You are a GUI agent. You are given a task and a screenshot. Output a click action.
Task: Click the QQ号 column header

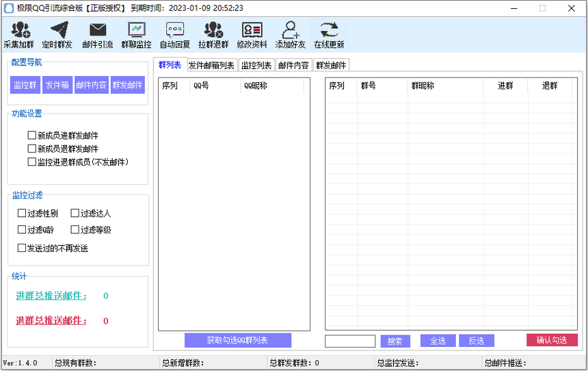tap(215, 86)
